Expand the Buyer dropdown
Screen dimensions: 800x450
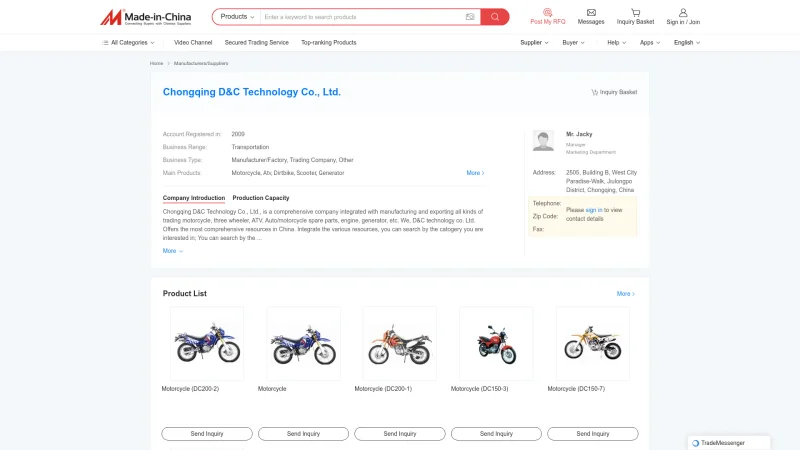click(x=573, y=43)
